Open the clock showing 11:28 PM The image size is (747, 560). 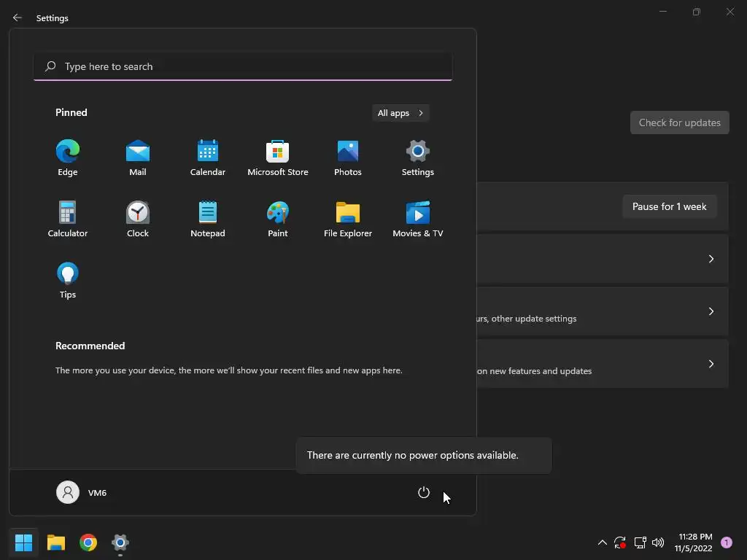[693, 542]
